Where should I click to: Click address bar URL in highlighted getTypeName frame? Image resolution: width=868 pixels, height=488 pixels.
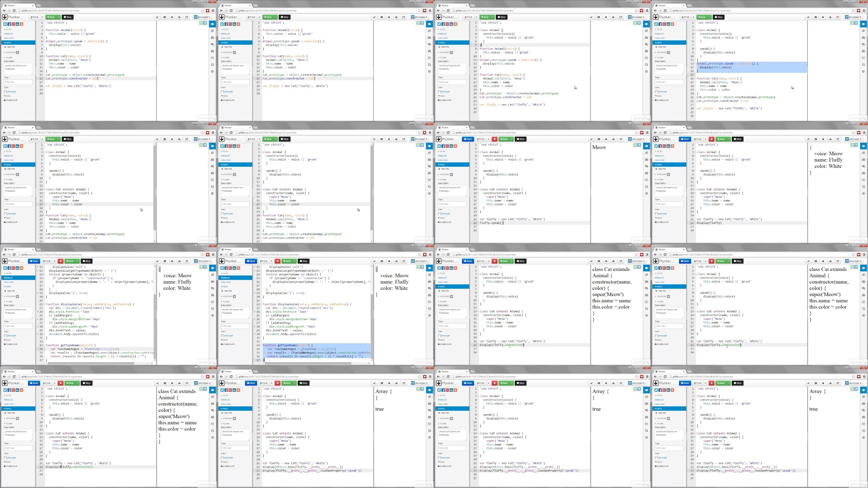(x=269, y=255)
